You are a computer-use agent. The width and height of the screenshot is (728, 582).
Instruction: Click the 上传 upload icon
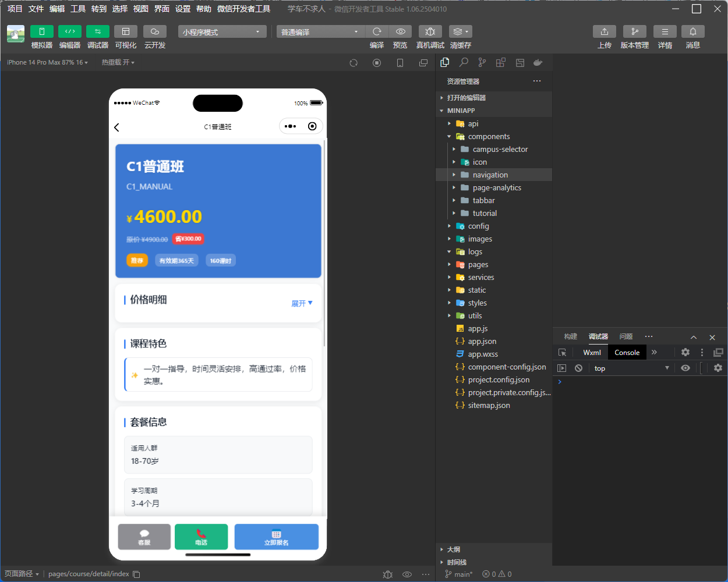pyautogui.click(x=604, y=31)
